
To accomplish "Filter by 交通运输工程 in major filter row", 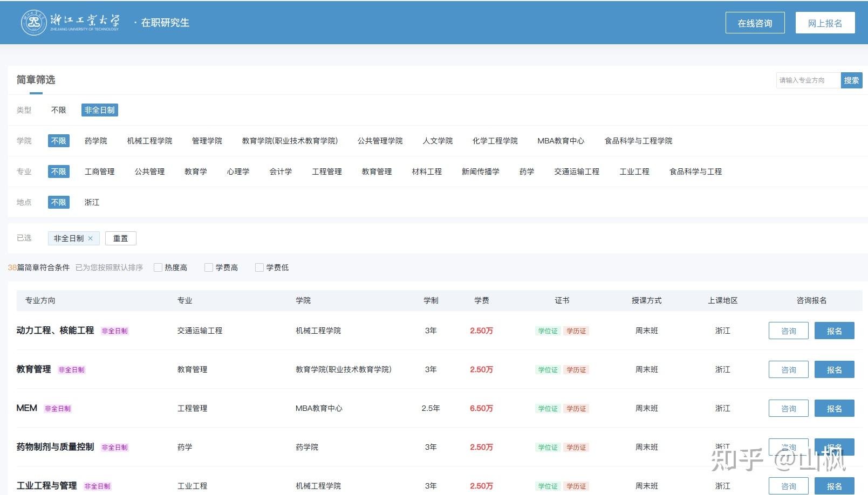I will click(x=577, y=171).
